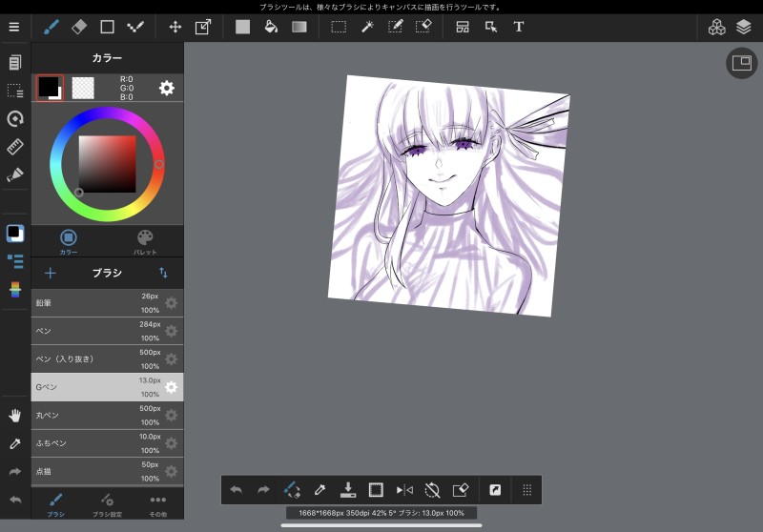Screen dimensions: 763x532
Task: Click the black foreground color swatch
Action: click(x=47, y=86)
